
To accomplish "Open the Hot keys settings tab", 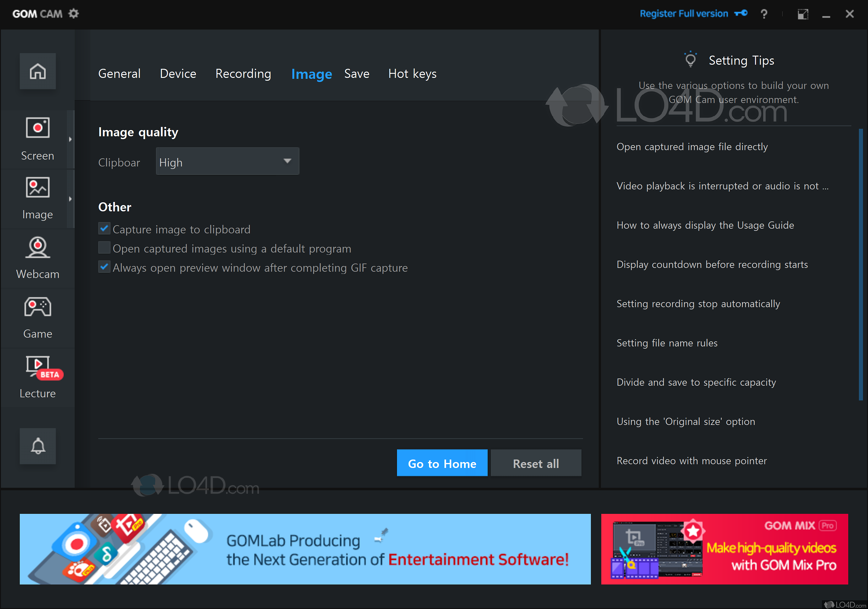I will pyautogui.click(x=412, y=74).
